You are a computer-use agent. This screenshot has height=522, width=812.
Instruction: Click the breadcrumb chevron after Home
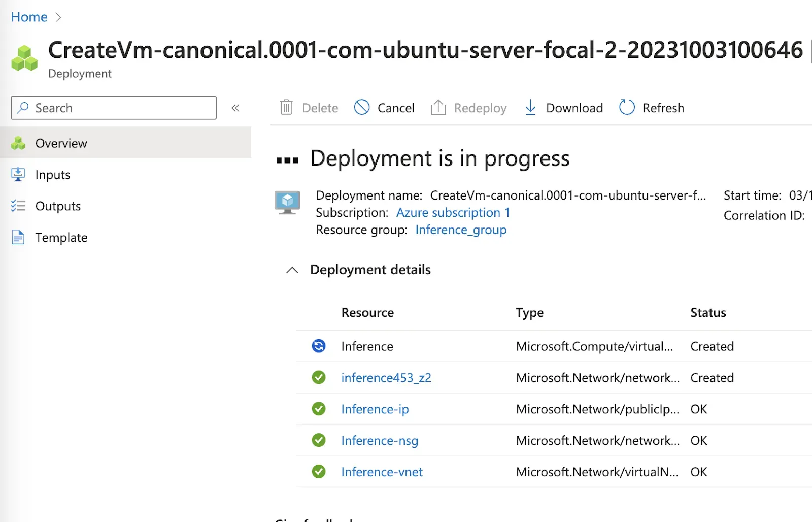[58, 17]
